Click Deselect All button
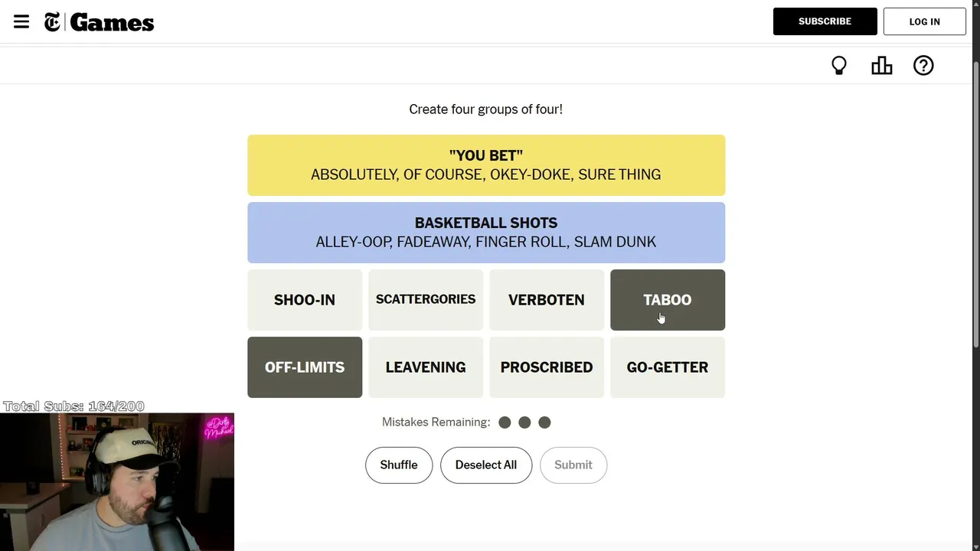 coord(486,465)
